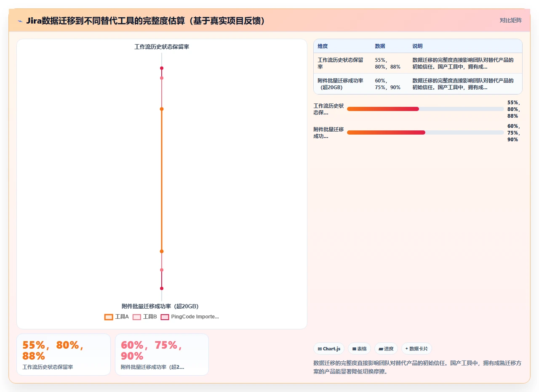Click the 55%, 80%, 88% value right of the progress bar
This screenshot has width=539, height=392.
514,109
